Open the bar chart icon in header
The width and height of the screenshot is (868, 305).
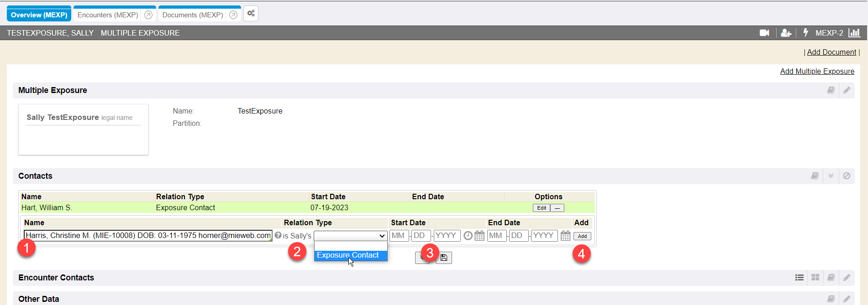[x=854, y=33]
